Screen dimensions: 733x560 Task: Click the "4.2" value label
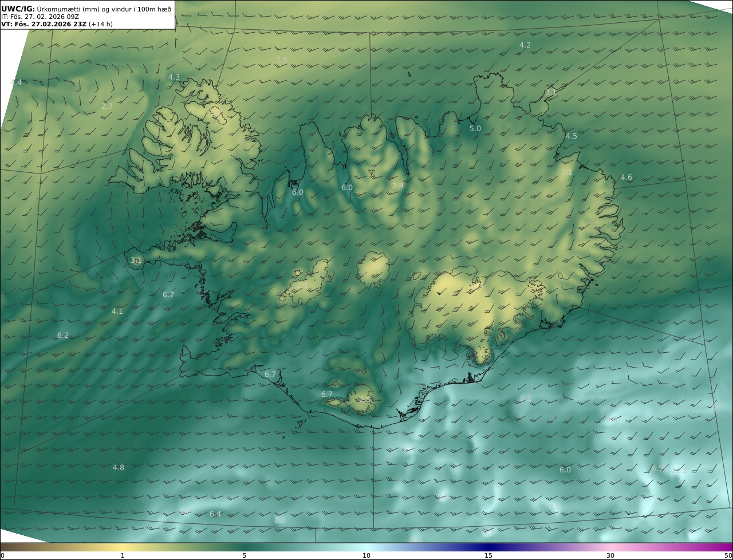[525, 45]
